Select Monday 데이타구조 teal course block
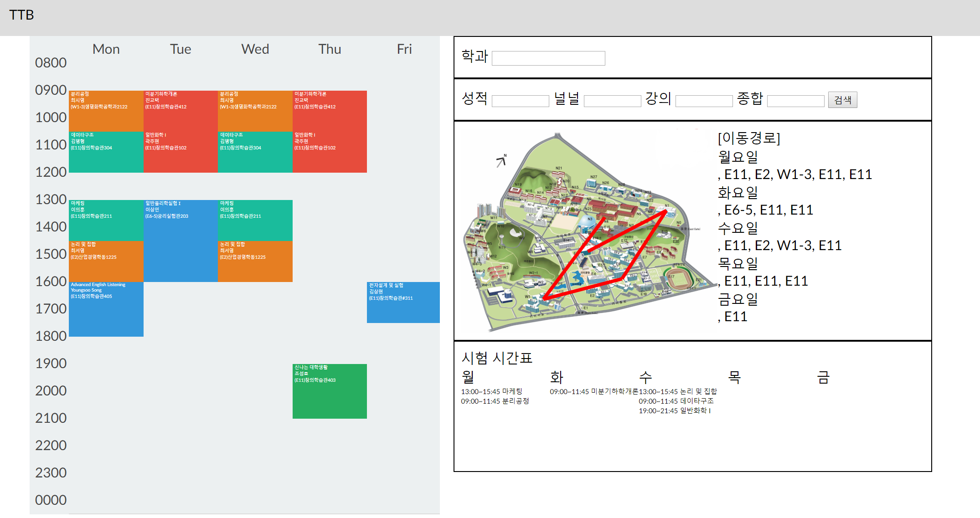 (106, 153)
